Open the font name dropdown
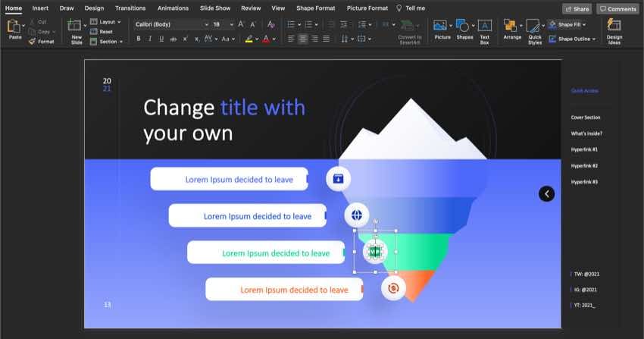644x339 pixels. tap(170, 25)
